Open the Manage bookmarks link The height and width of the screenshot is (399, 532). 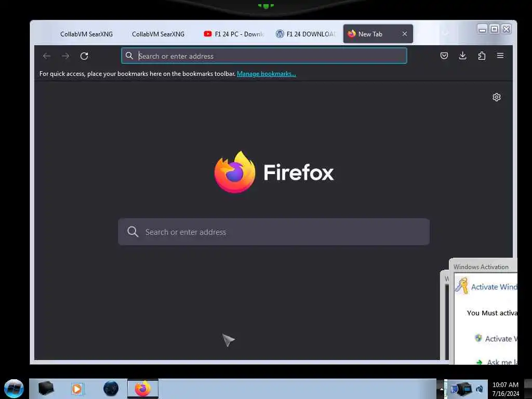point(267,74)
